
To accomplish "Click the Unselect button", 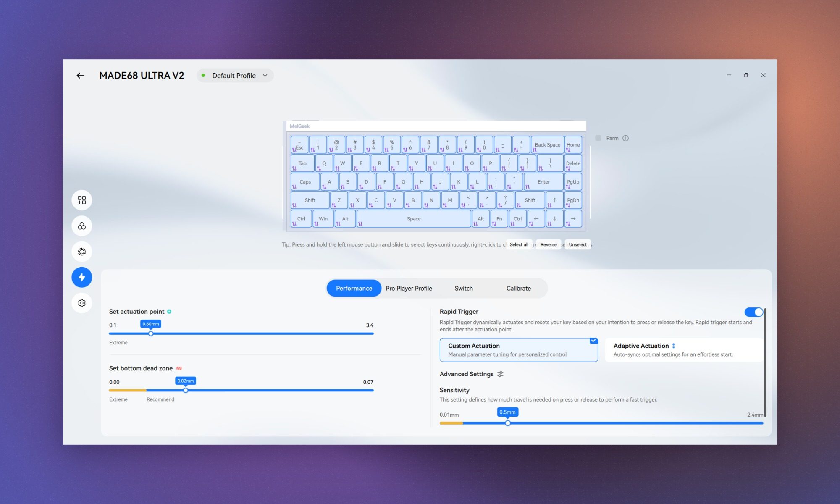I will pos(578,244).
